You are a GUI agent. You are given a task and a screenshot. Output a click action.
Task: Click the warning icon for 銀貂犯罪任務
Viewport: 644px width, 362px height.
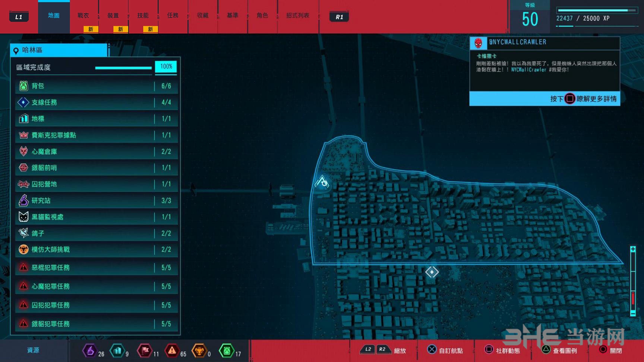(x=23, y=324)
